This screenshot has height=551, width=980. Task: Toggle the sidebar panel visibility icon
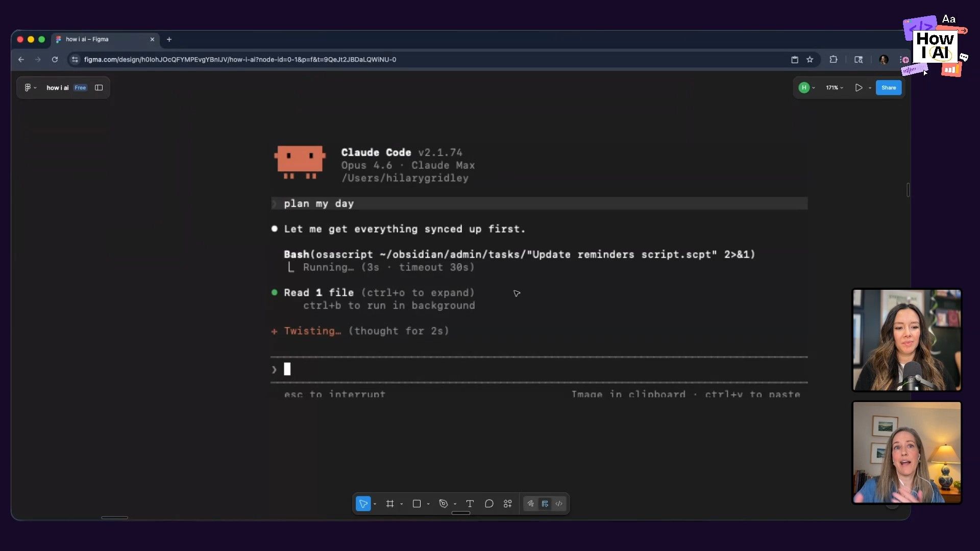[x=99, y=88]
